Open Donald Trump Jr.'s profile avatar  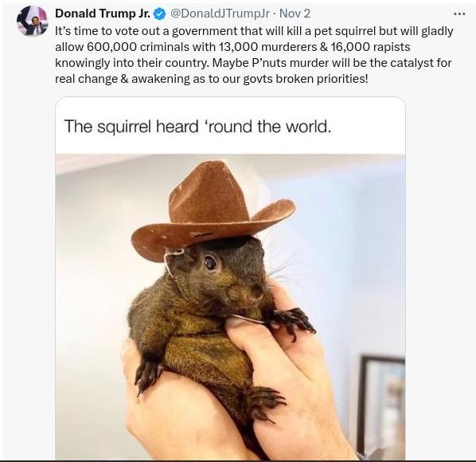(33, 21)
